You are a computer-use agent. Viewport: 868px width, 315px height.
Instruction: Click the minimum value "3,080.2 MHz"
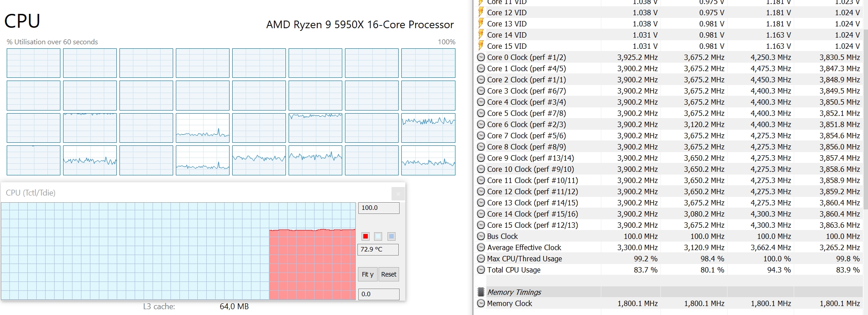click(704, 214)
